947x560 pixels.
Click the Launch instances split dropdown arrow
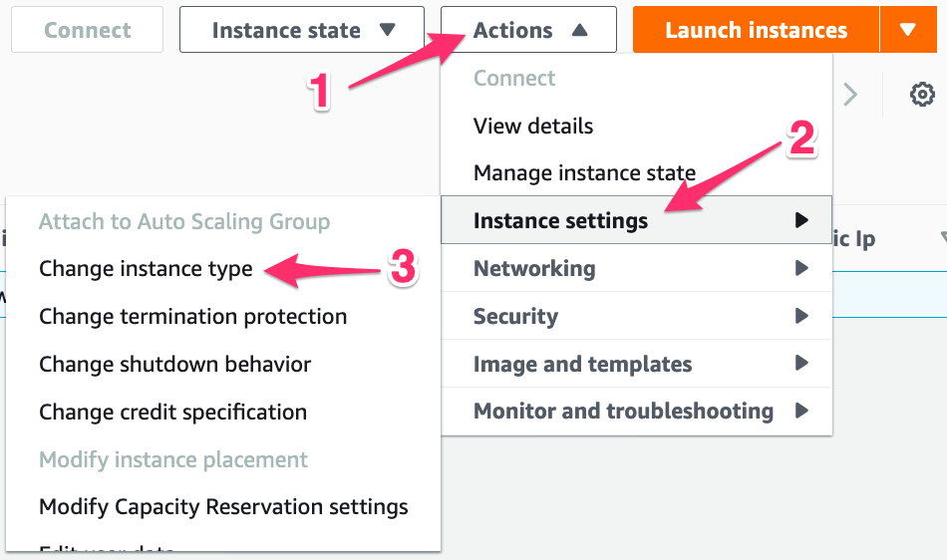(x=907, y=30)
